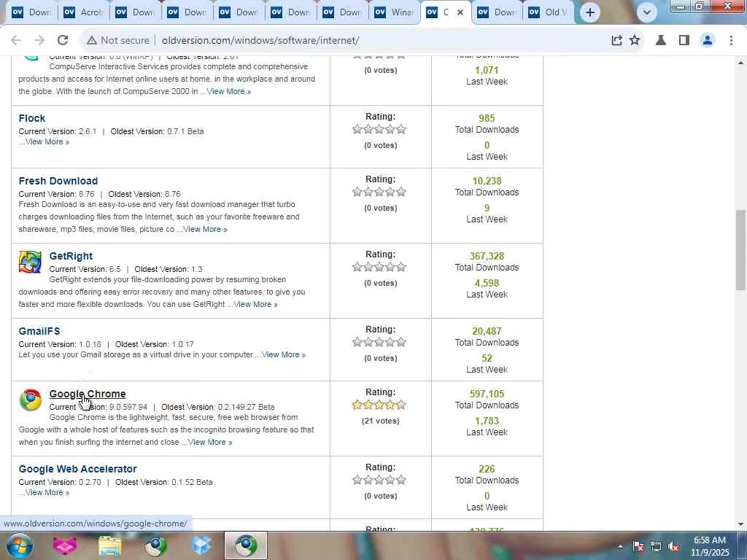This screenshot has width=747, height=560.
Task: Rate GetRight using its star rating
Action: click(379, 267)
